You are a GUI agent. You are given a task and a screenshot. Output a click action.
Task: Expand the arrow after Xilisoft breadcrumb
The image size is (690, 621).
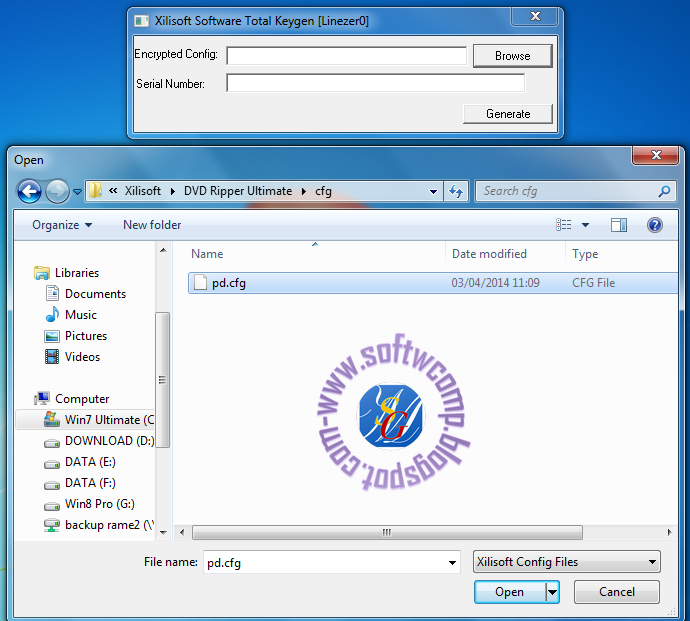tap(172, 191)
